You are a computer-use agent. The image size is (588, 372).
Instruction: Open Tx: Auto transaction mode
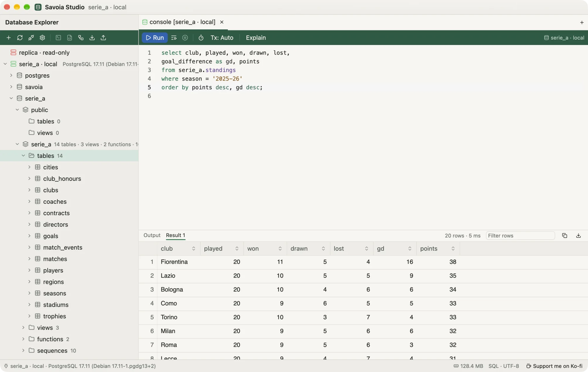click(222, 38)
